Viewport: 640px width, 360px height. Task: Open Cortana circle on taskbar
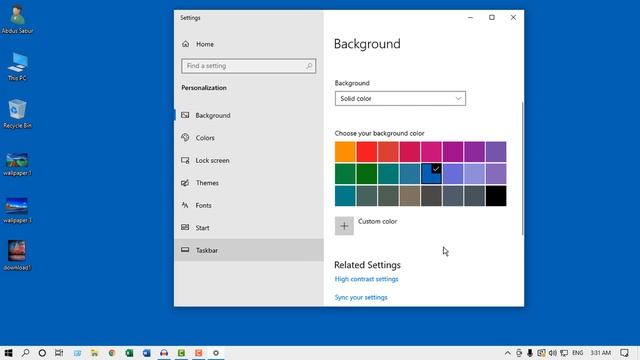point(42,353)
